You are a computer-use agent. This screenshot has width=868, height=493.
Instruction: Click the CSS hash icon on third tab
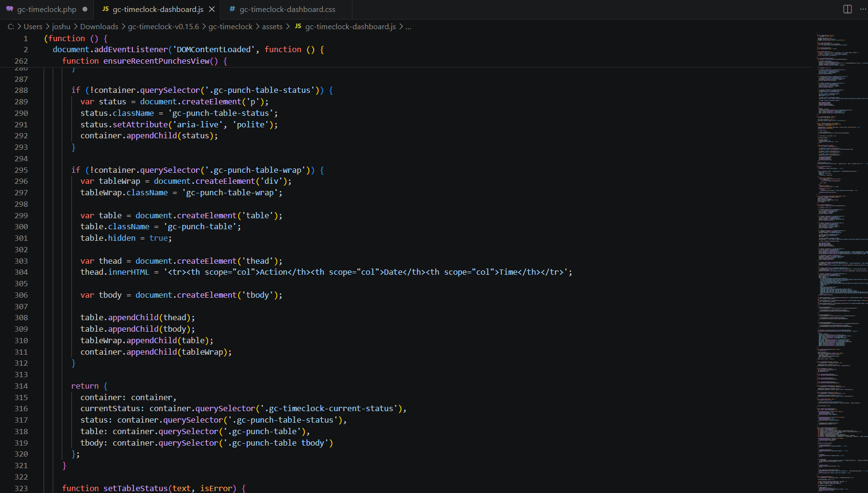tap(232, 9)
